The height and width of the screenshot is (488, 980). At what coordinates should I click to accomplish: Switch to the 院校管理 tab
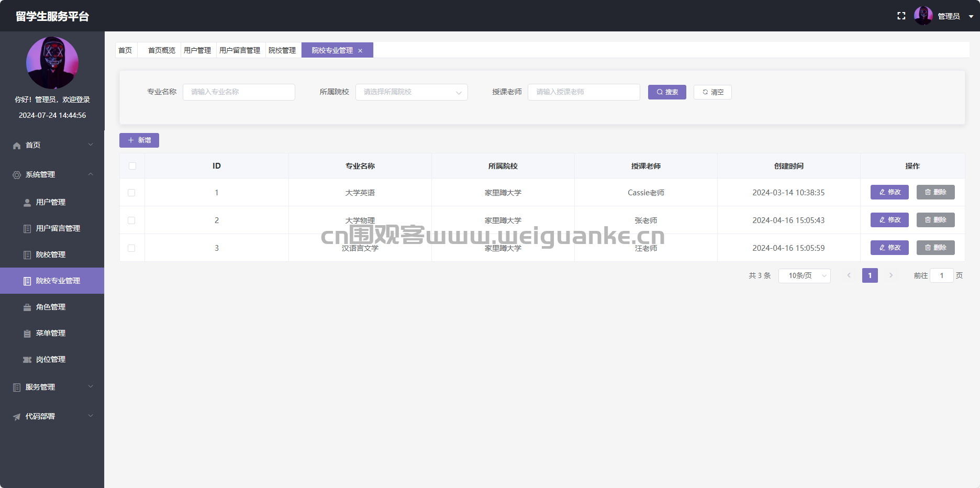(x=282, y=50)
